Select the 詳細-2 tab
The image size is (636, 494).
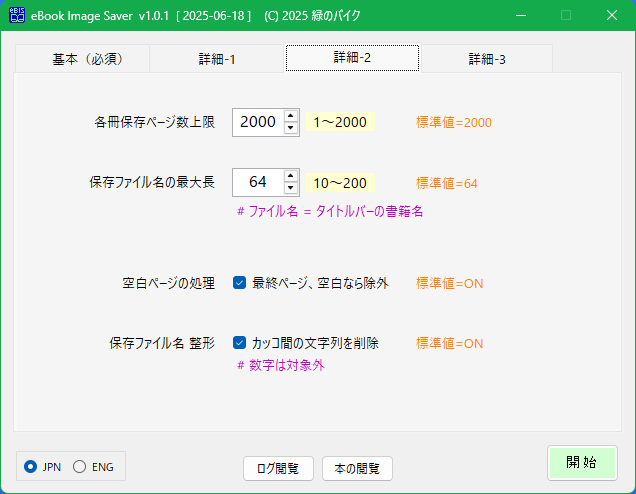(x=352, y=58)
